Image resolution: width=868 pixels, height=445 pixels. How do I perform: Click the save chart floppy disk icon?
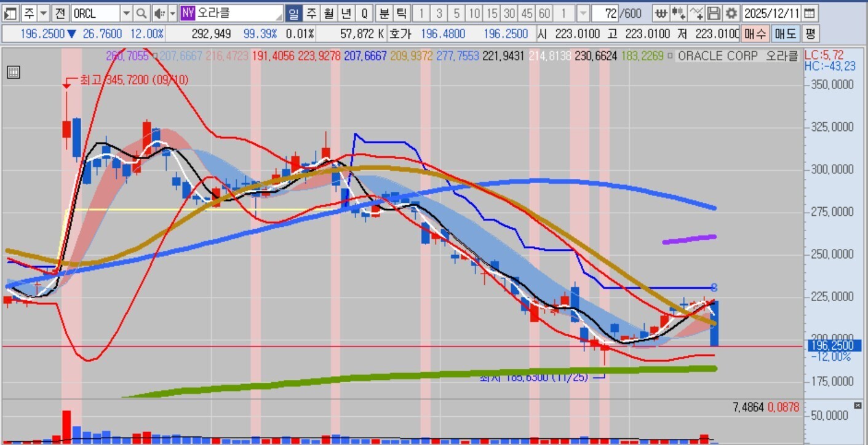tap(714, 13)
